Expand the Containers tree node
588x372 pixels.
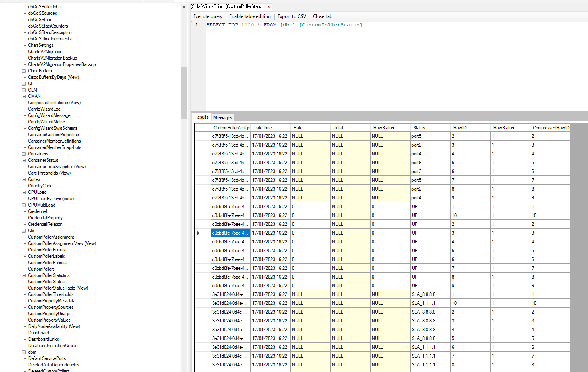pyautogui.click(x=24, y=154)
